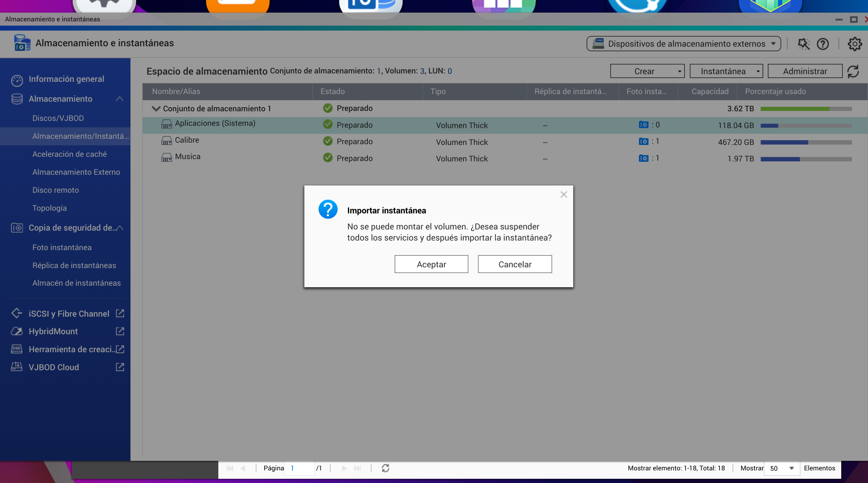Click the refresh icon next to Administrar
Viewport: 868px width, 483px height.
853,71
